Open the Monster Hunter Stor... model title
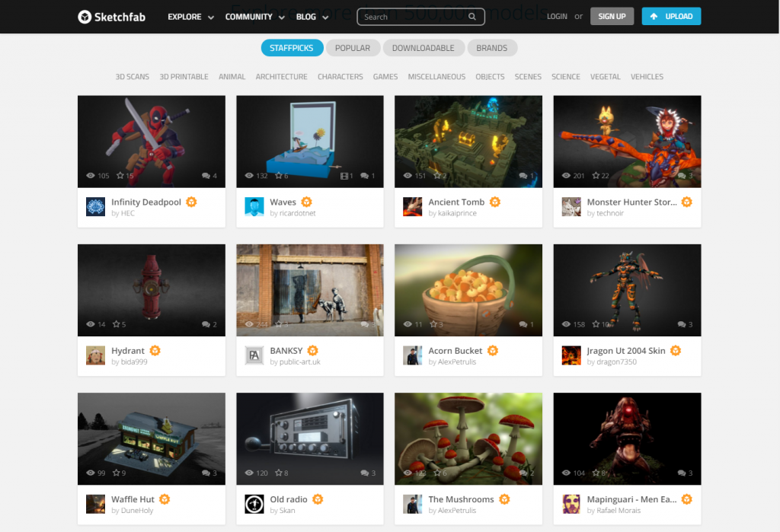The height and width of the screenshot is (532, 780). click(x=631, y=202)
